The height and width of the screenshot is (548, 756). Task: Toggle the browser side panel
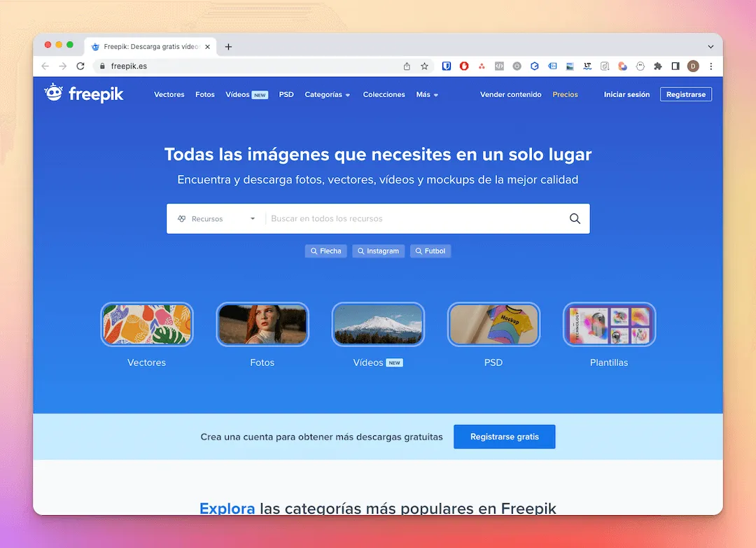coord(675,66)
